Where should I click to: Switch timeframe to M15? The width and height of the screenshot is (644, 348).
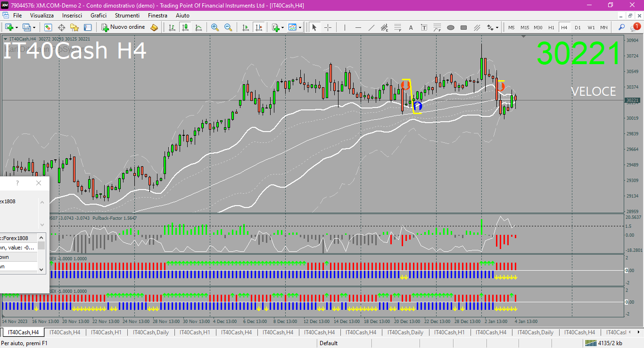coord(525,27)
